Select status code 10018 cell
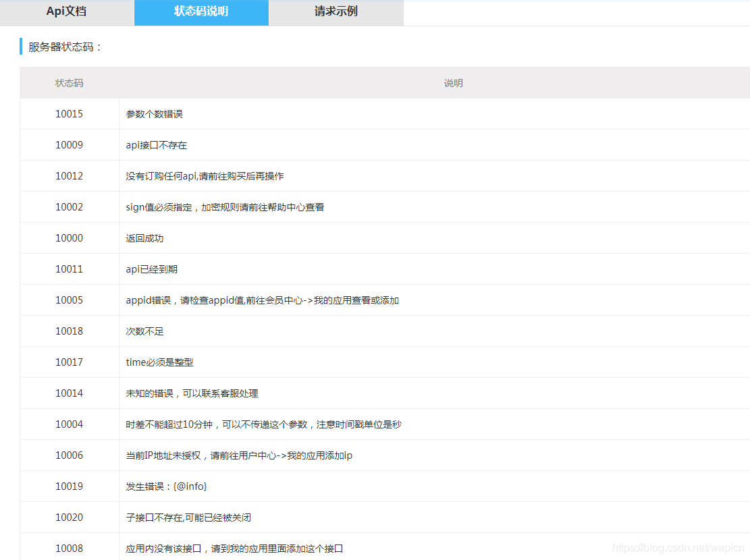The height and width of the screenshot is (560, 750). [x=70, y=331]
